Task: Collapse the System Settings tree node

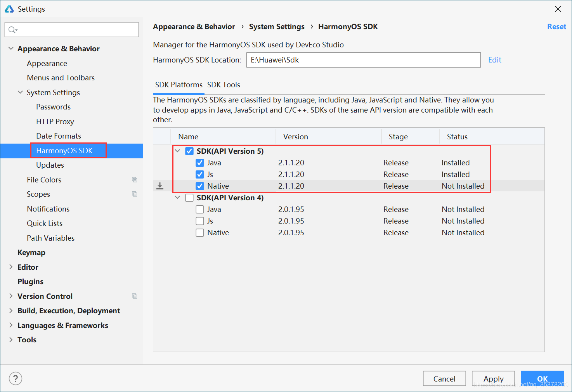Action: (x=20, y=92)
